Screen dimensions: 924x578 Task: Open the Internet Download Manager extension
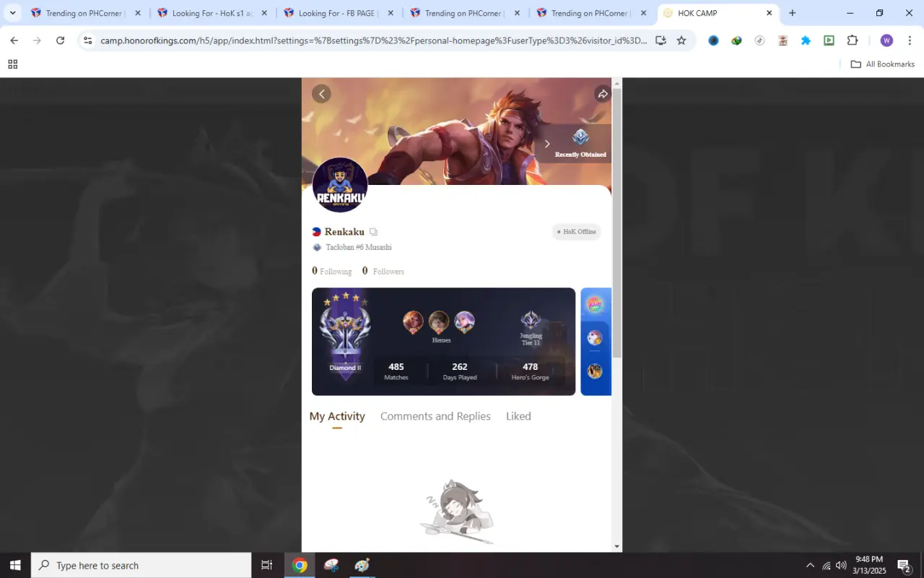736,40
